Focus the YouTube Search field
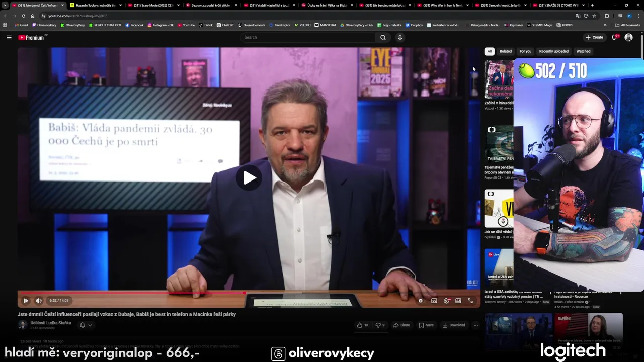 pyautogui.click(x=308, y=37)
